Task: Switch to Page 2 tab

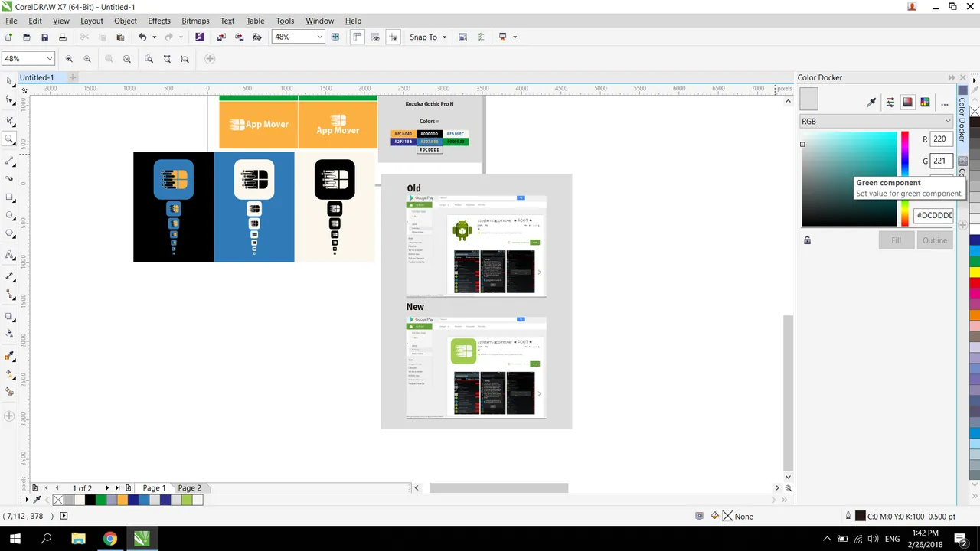Action: [189, 487]
